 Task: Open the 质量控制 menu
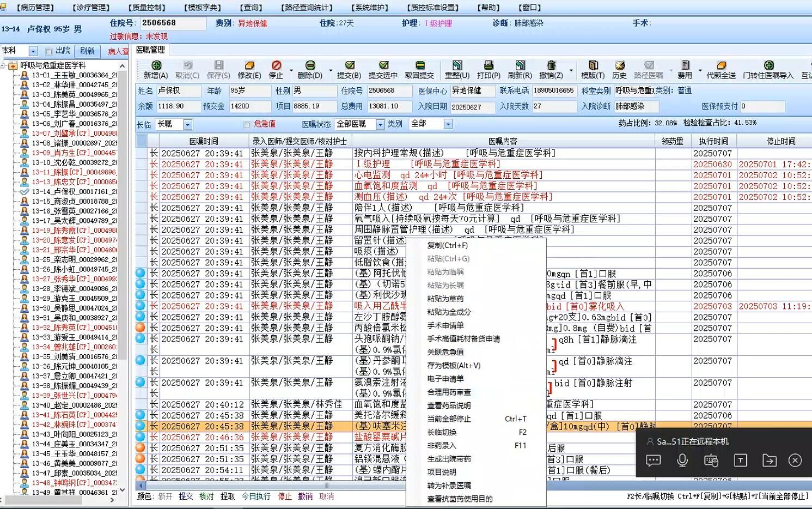146,8
